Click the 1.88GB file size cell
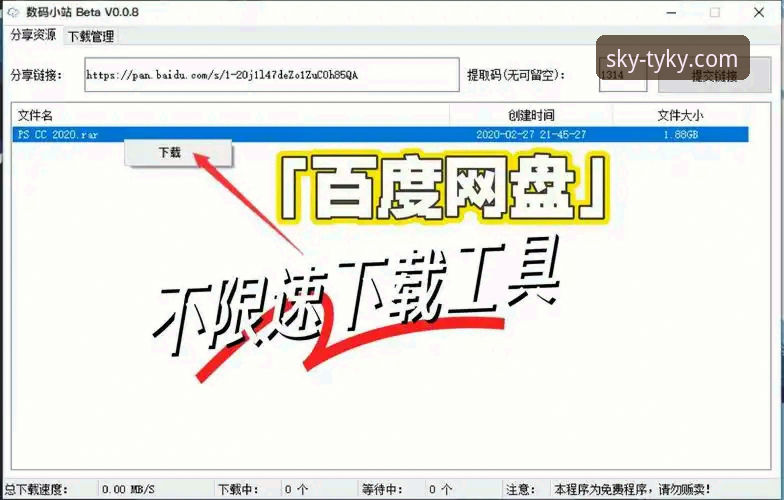Screen dimensions: 784x500 (680, 134)
